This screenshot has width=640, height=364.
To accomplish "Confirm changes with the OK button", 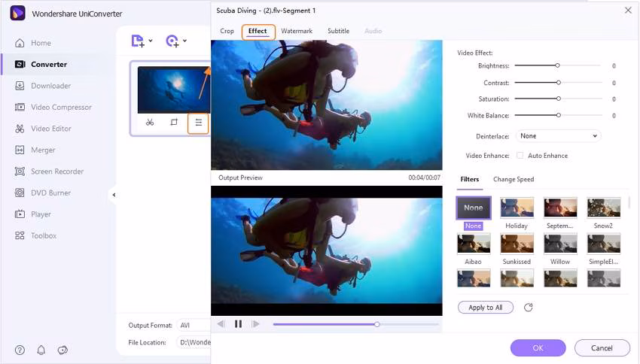I will click(x=538, y=347).
